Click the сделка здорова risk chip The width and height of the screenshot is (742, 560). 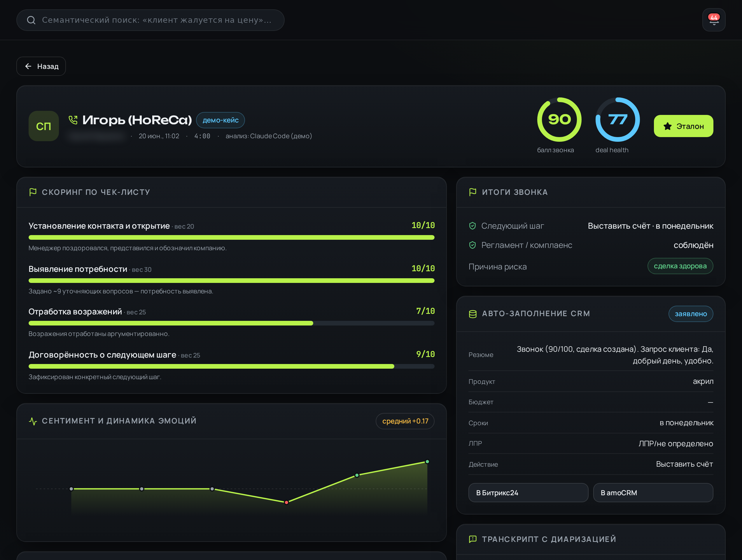[x=680, y=266]
